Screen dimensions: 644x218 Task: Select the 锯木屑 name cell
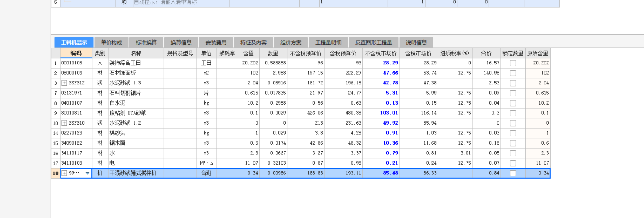click(x=136, y=143)
